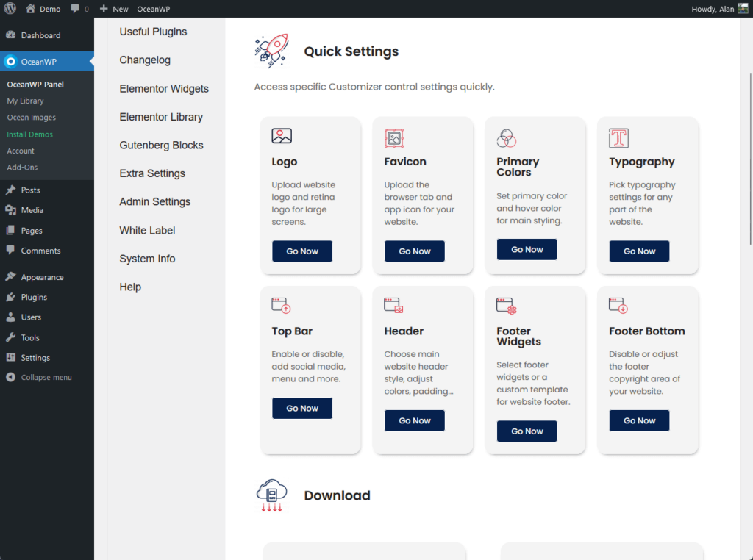The image size is (753, 560).
Task: Open the Useful Plugins tab
Action: 153,32
